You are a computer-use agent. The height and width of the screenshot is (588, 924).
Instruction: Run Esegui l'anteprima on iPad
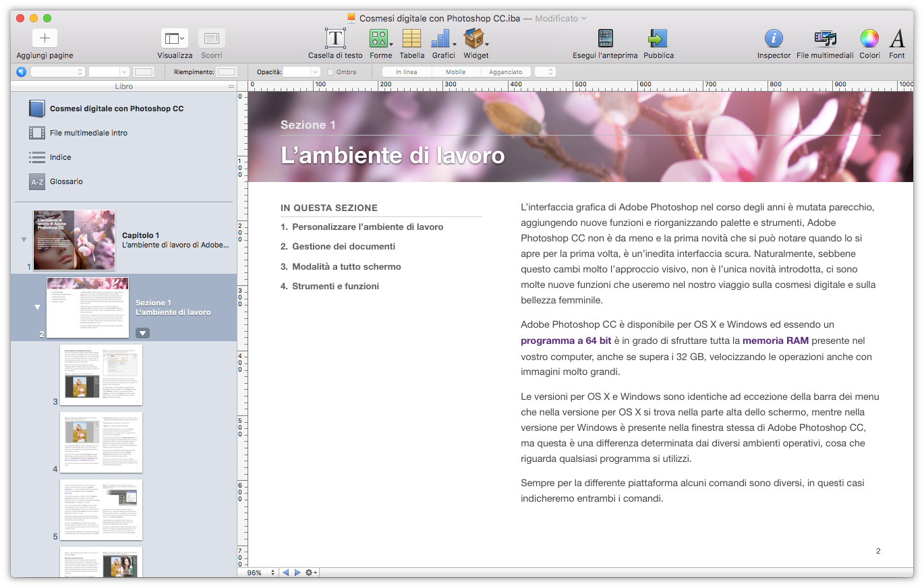click(x=605, y=38)
